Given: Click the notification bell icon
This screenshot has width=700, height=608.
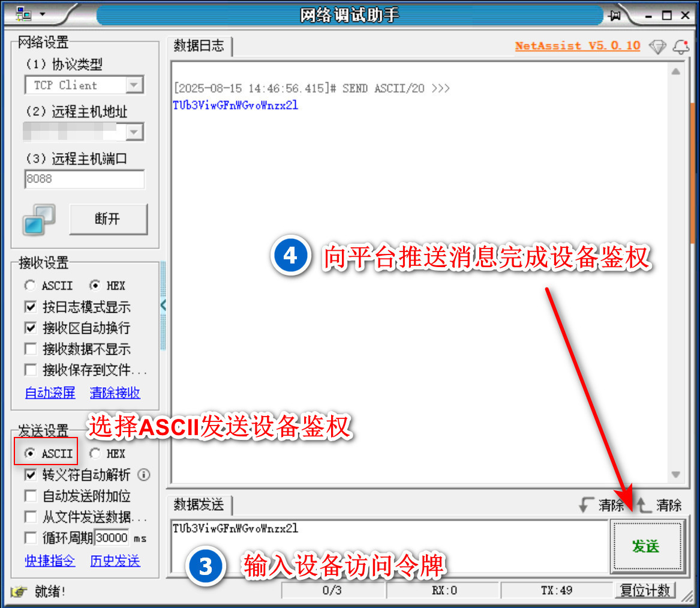Looking at the screenshot, I should click(x=681, y=47).
